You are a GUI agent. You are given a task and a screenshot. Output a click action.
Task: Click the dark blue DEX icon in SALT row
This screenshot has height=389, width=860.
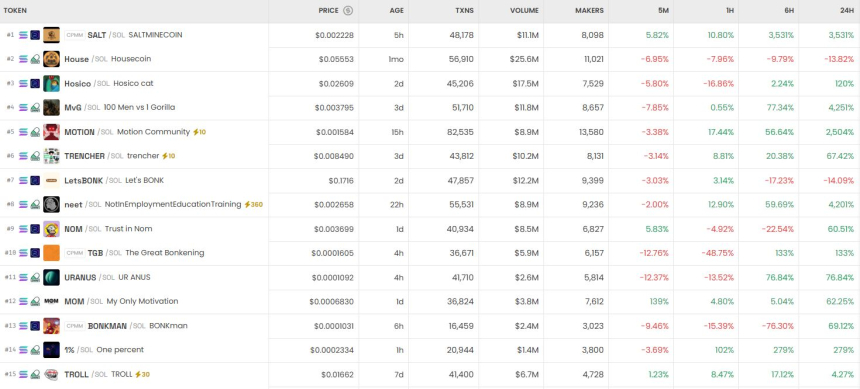coord(35,35)
